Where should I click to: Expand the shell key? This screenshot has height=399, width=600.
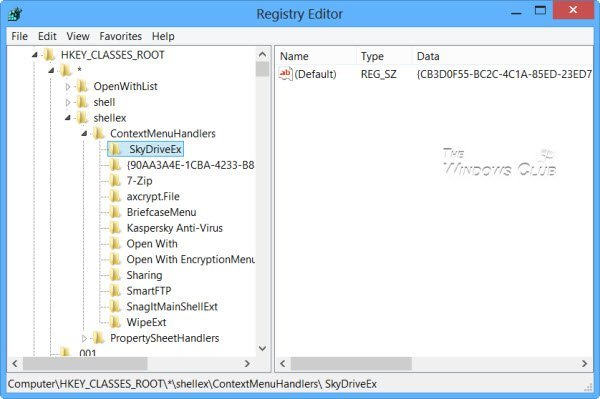68,103
